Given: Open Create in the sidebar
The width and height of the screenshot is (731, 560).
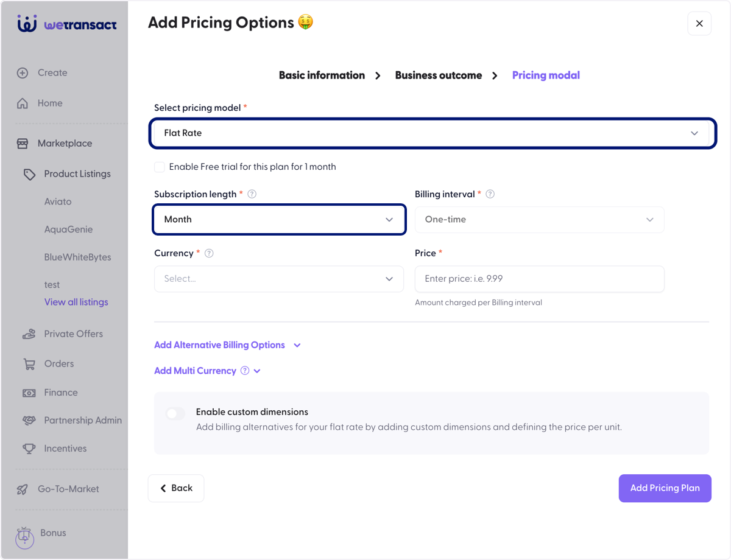Looking at the screenshot, I should [52, 73].
